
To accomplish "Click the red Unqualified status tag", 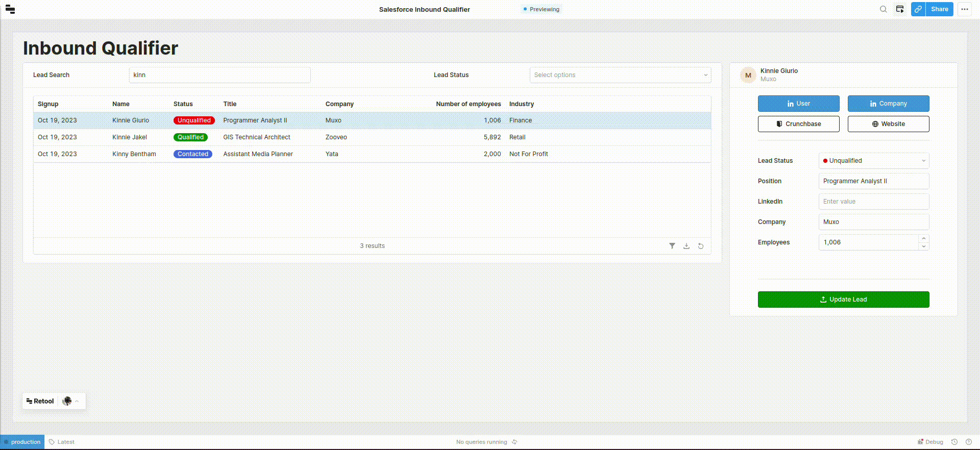I will point(194,120).
